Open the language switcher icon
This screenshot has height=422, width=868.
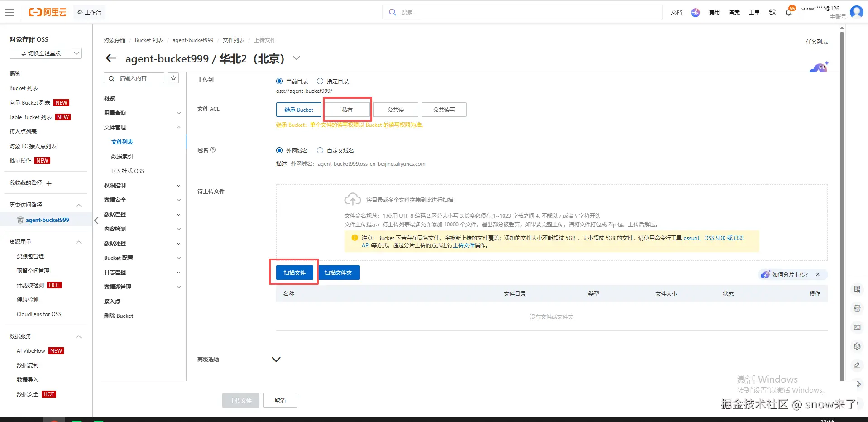772,12
